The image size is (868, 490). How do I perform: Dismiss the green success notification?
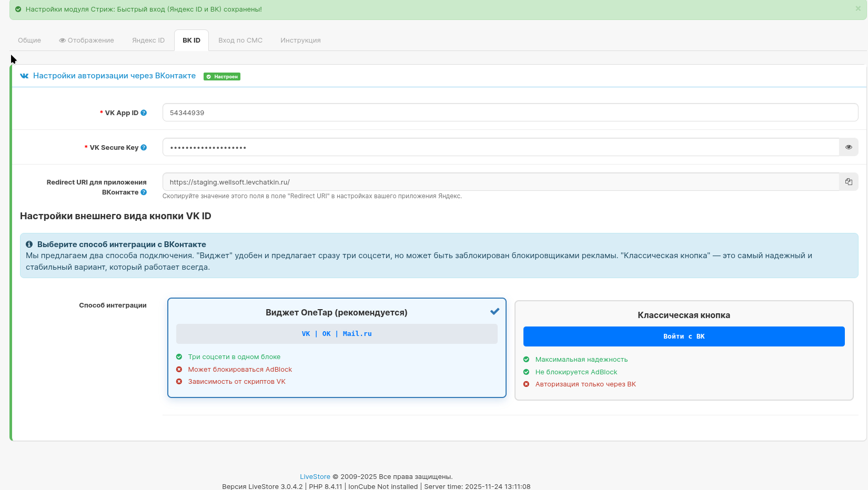[858, 9]
